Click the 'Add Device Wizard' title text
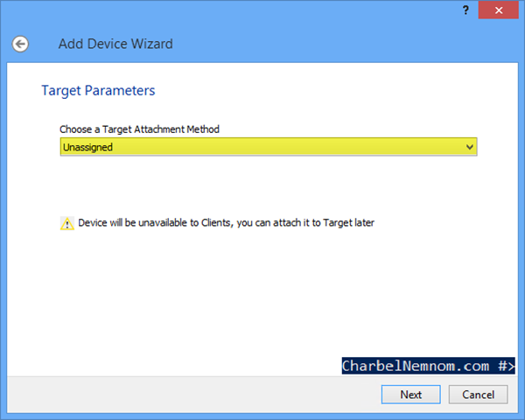The height and width of the screenshot is (420, 525). tap(115, 44)
